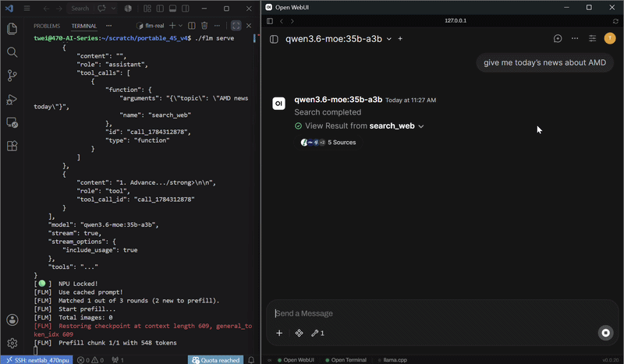The width and height of the screenshot is (624, 364).
Task: Open the Explorer view in VS Code
Action: coord(12,29)
